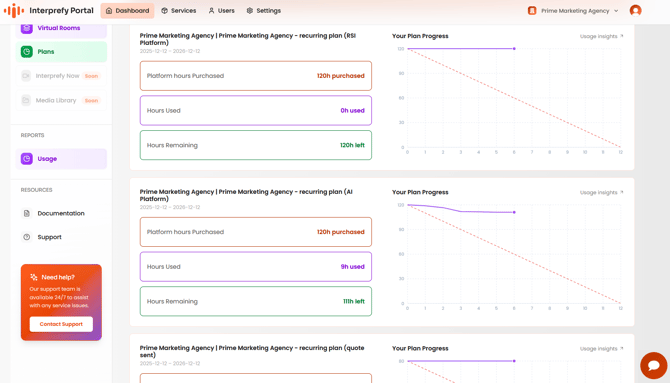This screenshot has width=670, height=383.
Task: Click the Soon badge beside Interprefy Now
Action: tap(91, 76)
